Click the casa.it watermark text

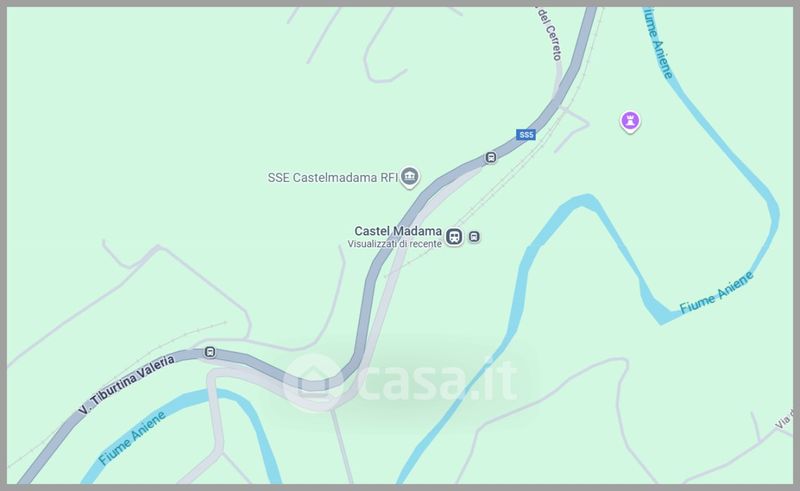(437, 382)
